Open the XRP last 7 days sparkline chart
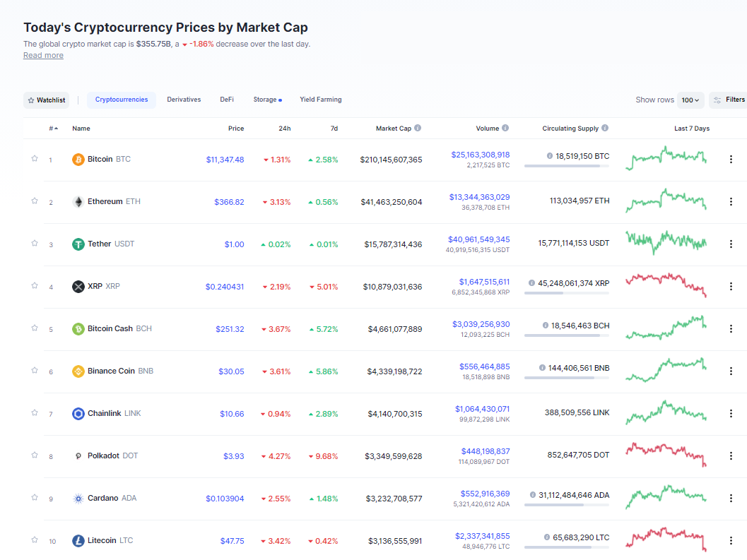Screen dimensions: 747x560 tap(666, 285)
